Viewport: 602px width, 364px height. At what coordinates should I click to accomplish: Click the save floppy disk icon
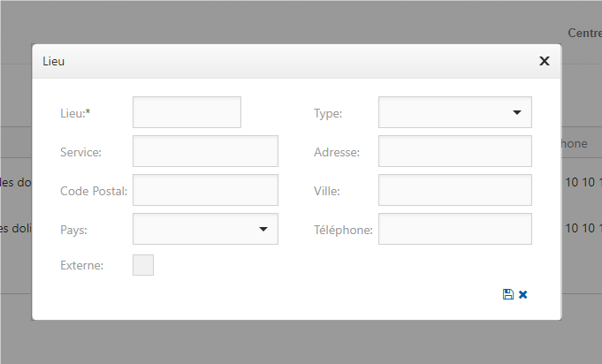[x=508, y=294]
